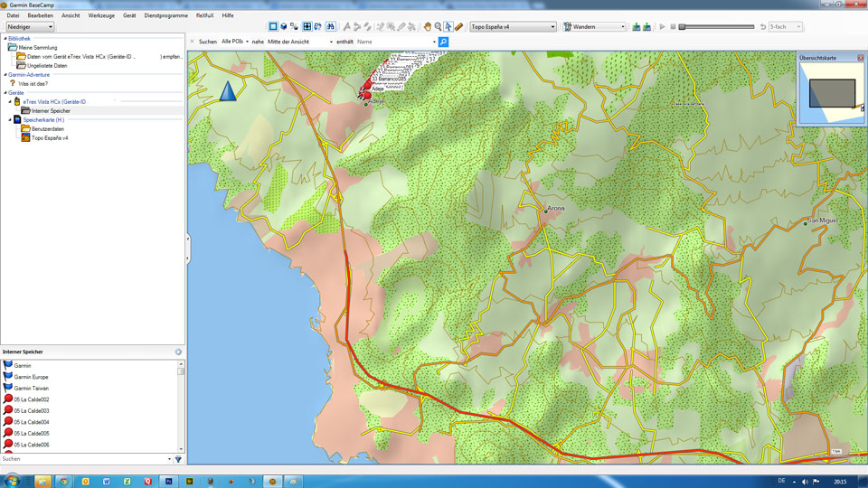
Task: Click the filter funnel icon
Action: [178, 459]
